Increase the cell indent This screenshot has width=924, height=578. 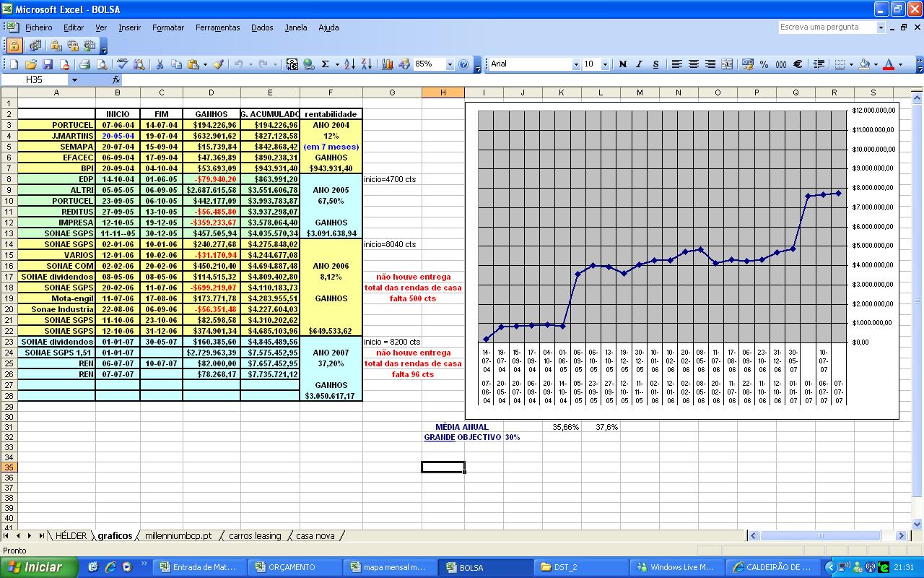pos(819,64)
